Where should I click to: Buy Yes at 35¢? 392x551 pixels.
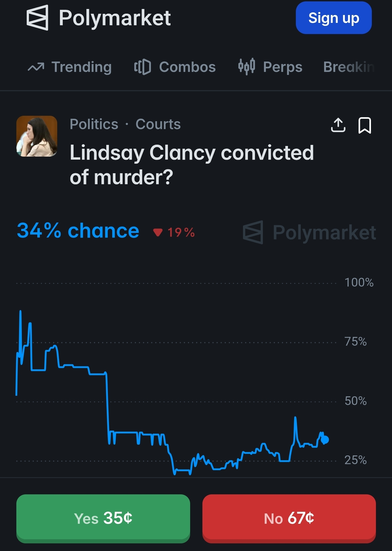pyautogui.click(x=103, y=518)
